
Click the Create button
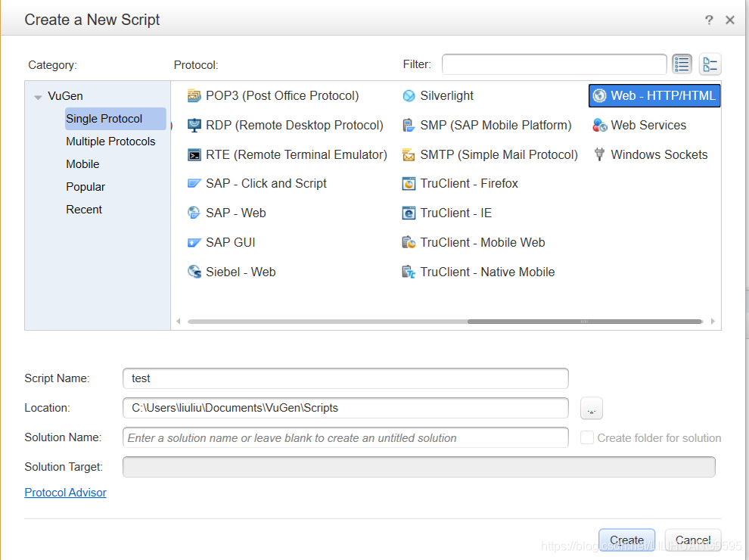[x=626, y=540]
